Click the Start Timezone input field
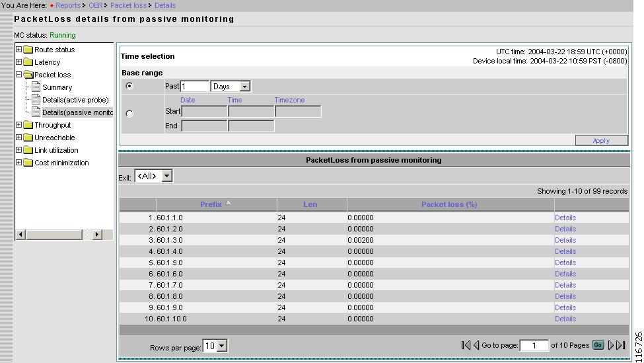 (x=298, y=111)
